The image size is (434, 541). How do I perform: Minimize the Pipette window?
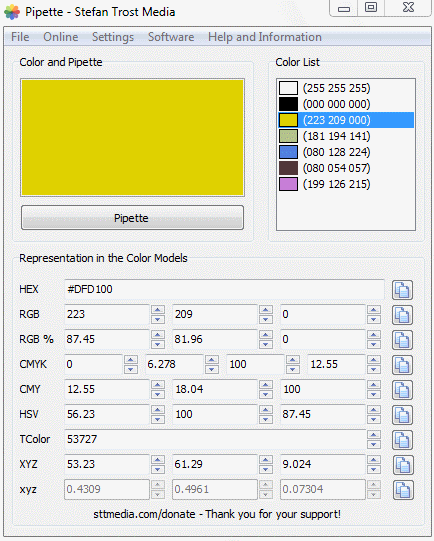point(344,8)
